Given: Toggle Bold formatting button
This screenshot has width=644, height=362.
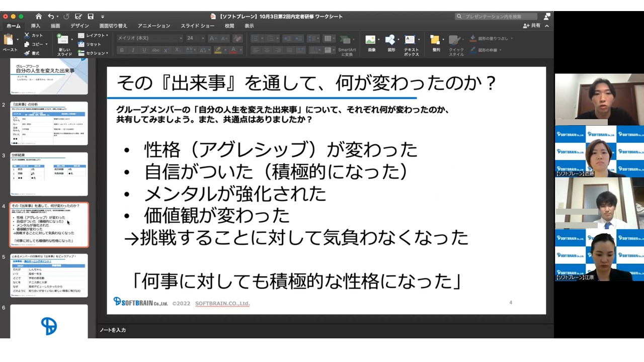Looking at the screenshot, I should (x=122, y=50).
